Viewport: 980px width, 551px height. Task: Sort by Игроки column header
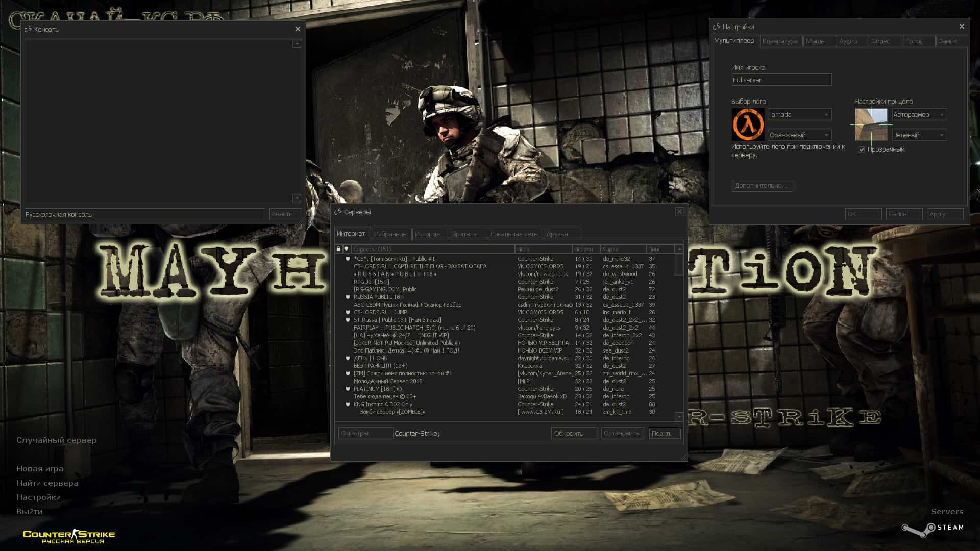coord(586,249)
